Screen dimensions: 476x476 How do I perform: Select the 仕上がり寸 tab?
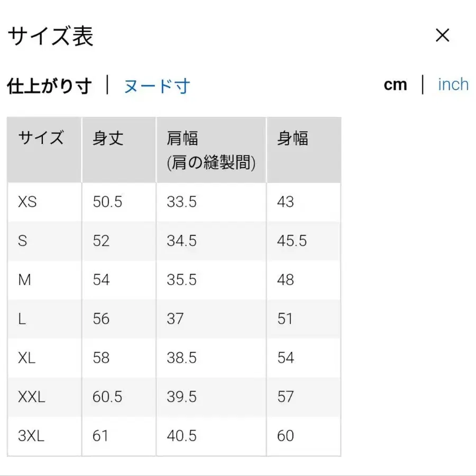[49, 85]
